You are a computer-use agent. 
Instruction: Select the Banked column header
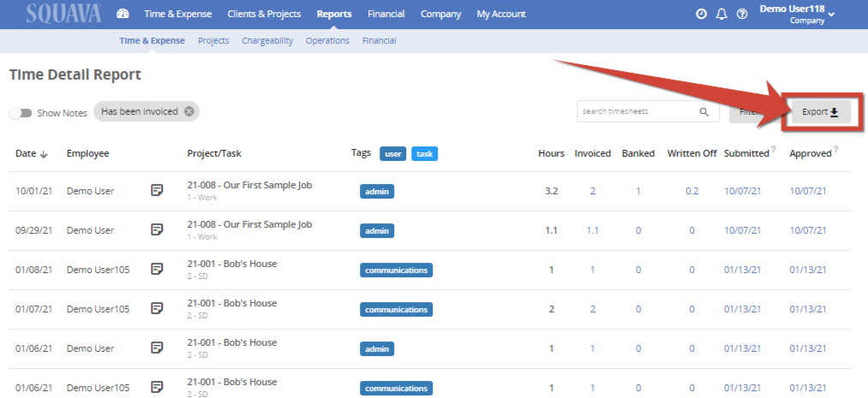pyautogui.click(x=638, y=154)
